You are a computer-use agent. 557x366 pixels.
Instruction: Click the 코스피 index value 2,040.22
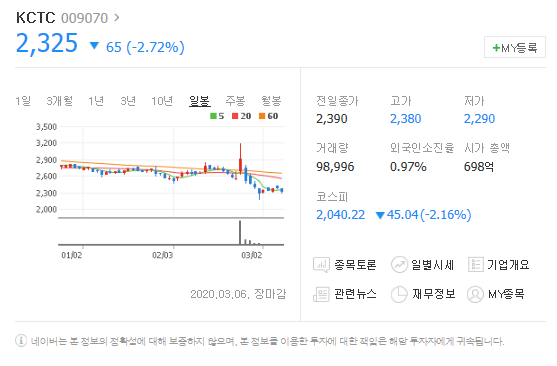click(340, 215)
